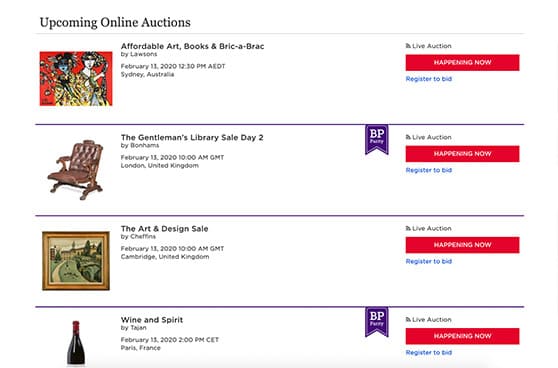This screenshot has height=368, width=558.
Task: Click Happening Now for The Art & Design Sale
Action: 462,245
